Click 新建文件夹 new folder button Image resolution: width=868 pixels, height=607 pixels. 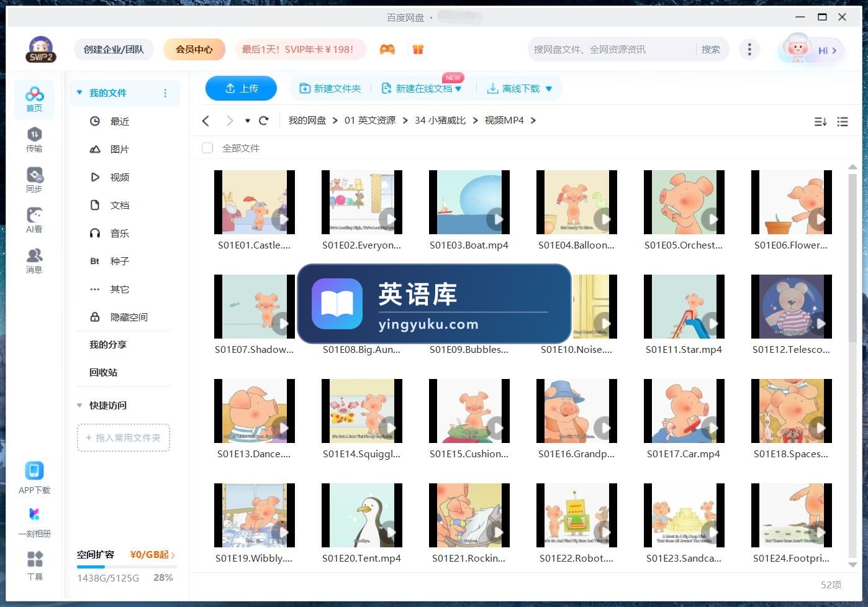330,89
